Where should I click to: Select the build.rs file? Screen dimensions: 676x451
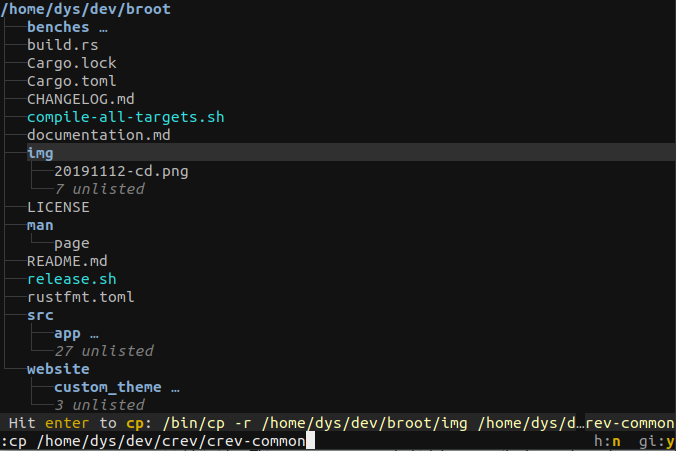(63, 45)
